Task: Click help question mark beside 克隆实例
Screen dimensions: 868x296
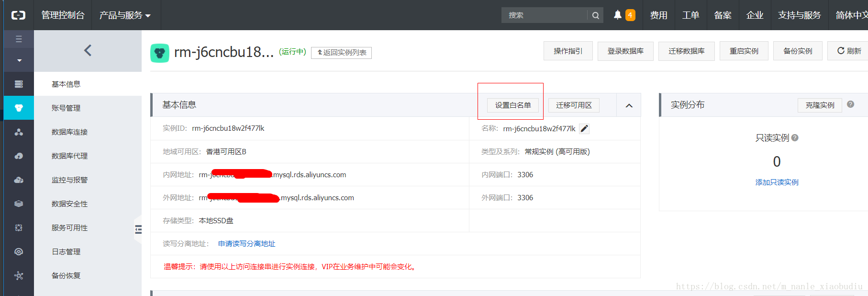Action: 850,104
